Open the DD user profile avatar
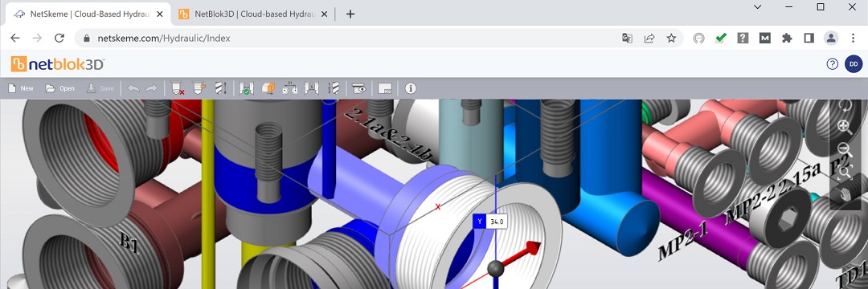The height and width of the screenshot is (289, 868). coord(853,64)
